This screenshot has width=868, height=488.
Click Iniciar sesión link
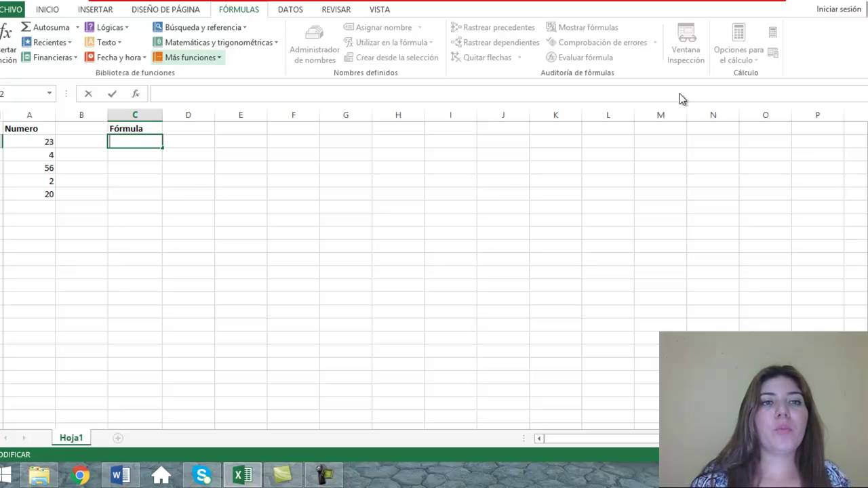[838, 9]
